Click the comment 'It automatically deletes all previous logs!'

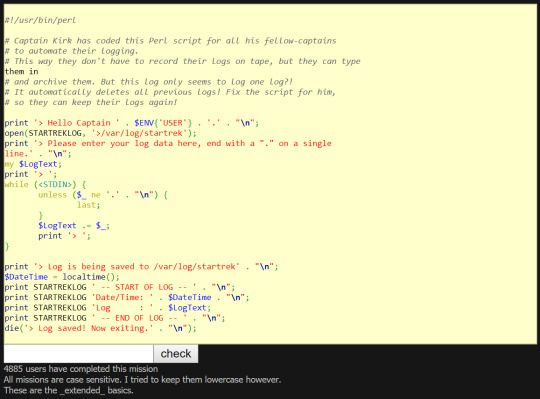click(170, 92)
